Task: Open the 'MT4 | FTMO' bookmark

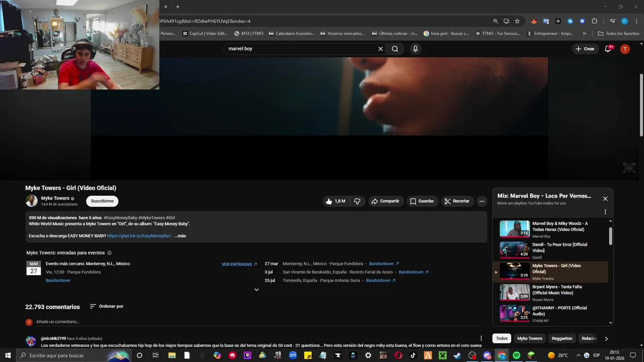Action: [x=249, y=34]
